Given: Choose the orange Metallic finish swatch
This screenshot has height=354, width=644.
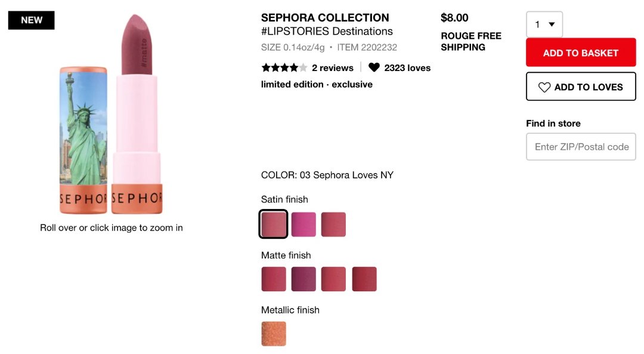Looking at the screenshot, I should (274, 334).
